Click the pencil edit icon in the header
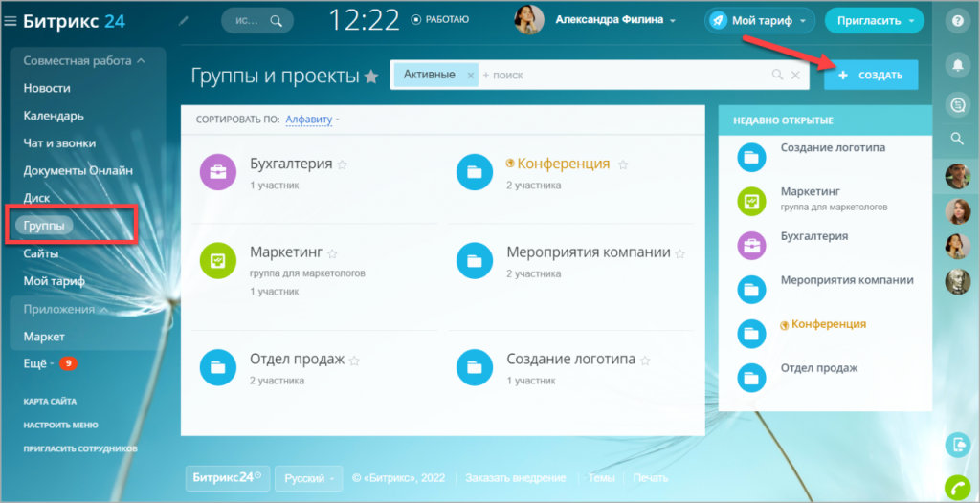 [x=183, y=21]
